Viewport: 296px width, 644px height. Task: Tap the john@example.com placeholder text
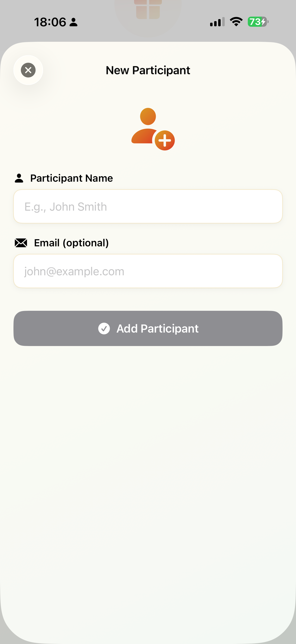point(74,271)
